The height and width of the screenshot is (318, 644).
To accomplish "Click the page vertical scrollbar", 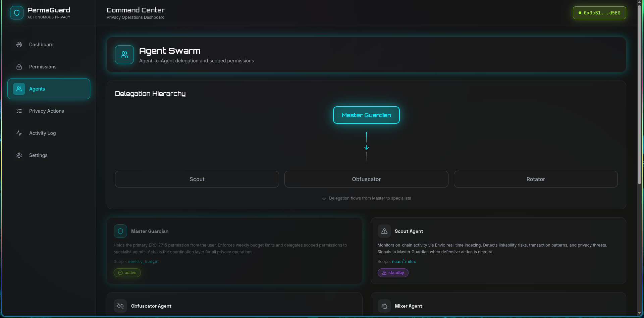I will 639,101.
